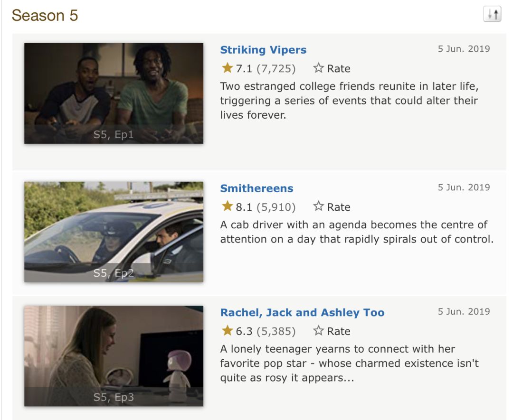Click the empty Rate star for Smithereens

[318, 206]
